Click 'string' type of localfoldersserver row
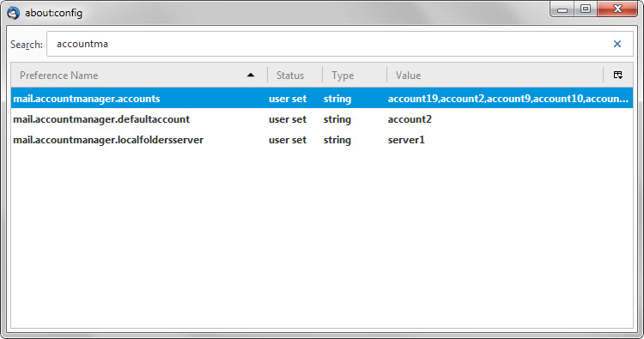The image size is (644, 339). (337, 140)
